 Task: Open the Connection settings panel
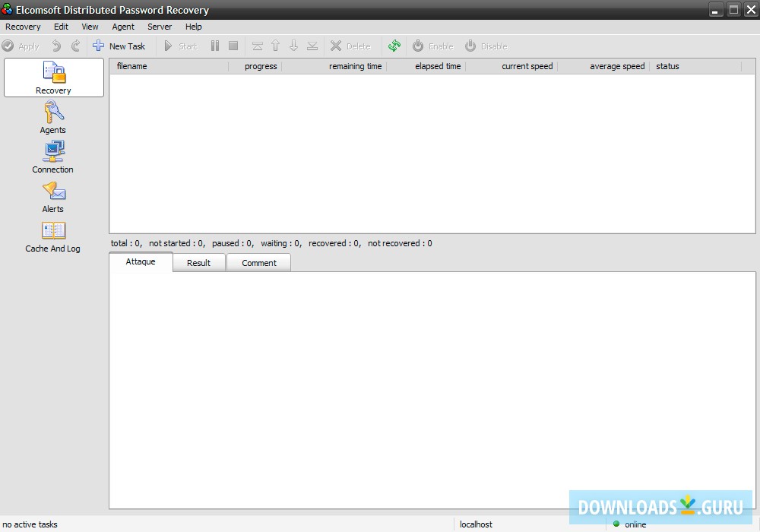(53, 157)
